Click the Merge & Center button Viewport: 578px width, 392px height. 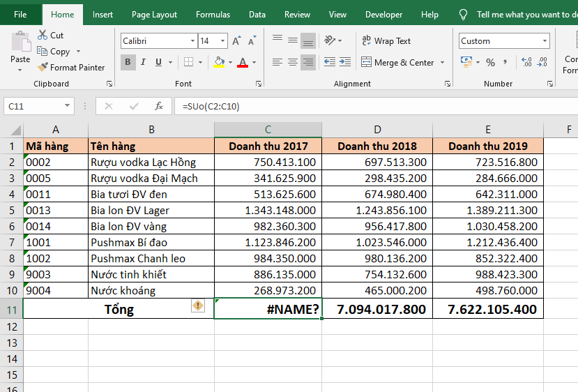pyautogui.click(x=397, y=63)
